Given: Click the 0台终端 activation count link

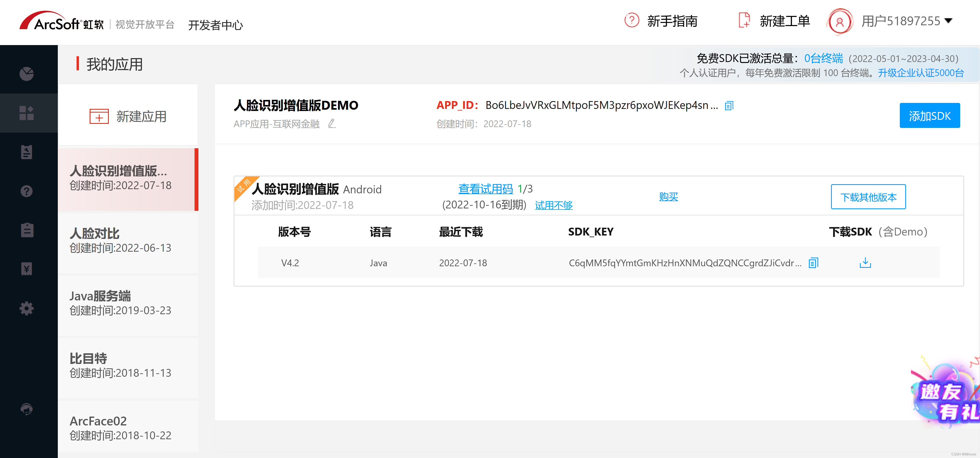Looking at the screenshot, I should 823,59.
